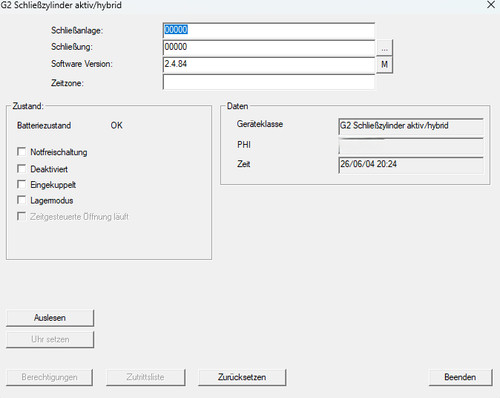This screenshot has height=398, width=500.
Task: Click the Zustand group title
Action: tap(28, 106)
